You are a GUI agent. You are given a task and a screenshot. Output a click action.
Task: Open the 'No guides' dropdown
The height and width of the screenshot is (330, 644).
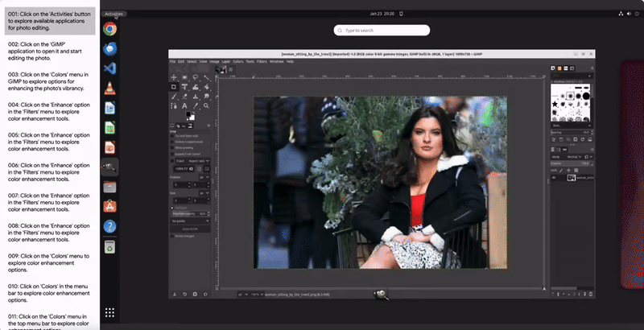pyautogui.click(x=190, y=221)
